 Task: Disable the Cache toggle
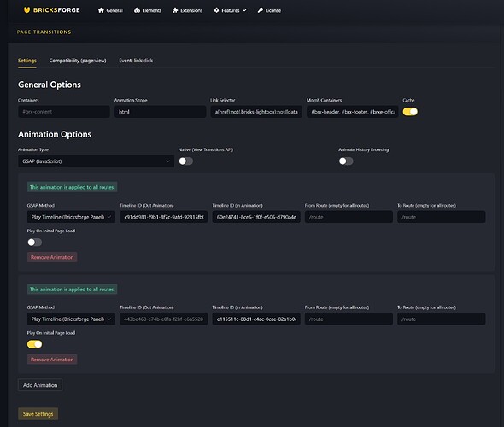point(410,112)
